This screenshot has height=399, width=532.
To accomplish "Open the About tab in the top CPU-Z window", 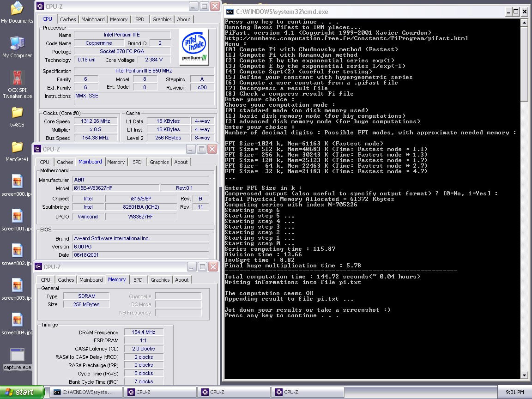I will coord(183,19).
